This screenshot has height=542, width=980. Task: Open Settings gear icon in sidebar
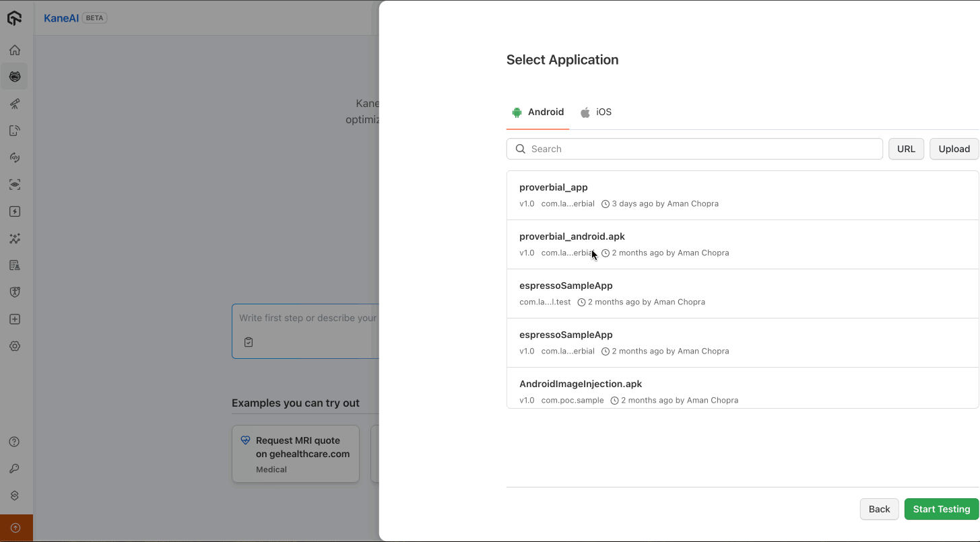[x=15, y=346]
